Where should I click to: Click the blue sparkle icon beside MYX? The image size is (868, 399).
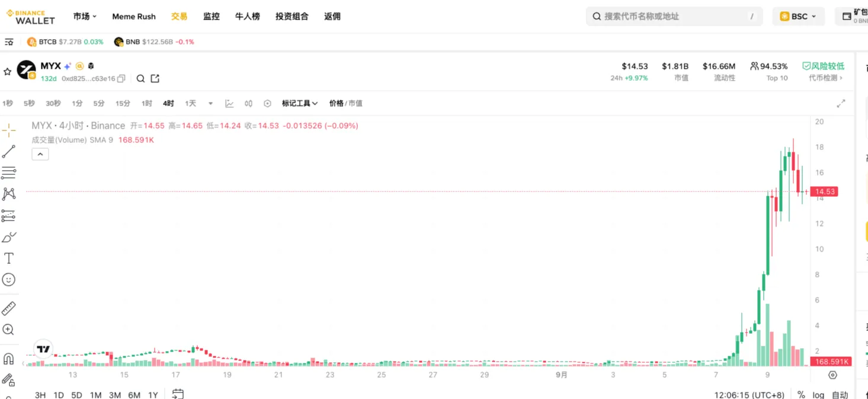coord(68,66)
